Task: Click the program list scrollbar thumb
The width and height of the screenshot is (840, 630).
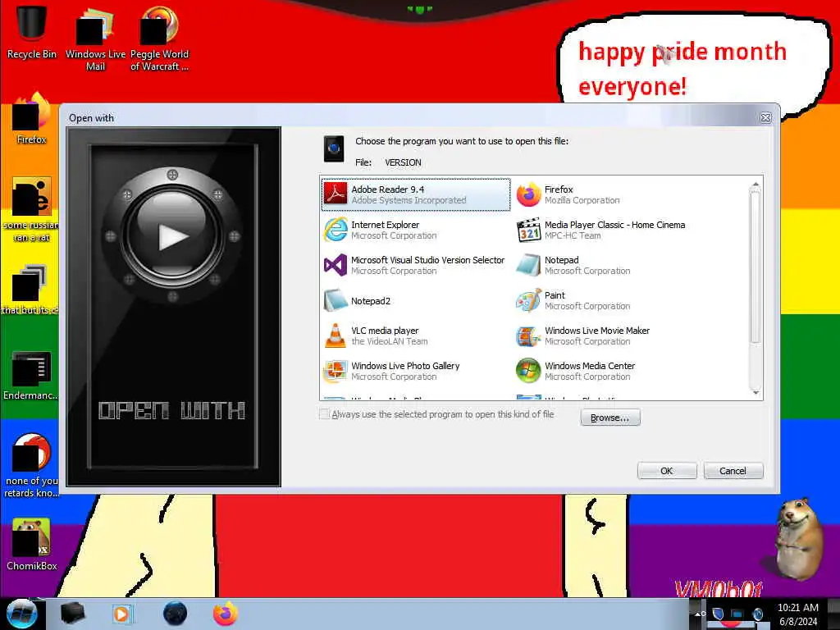Action: coord(756,267)
